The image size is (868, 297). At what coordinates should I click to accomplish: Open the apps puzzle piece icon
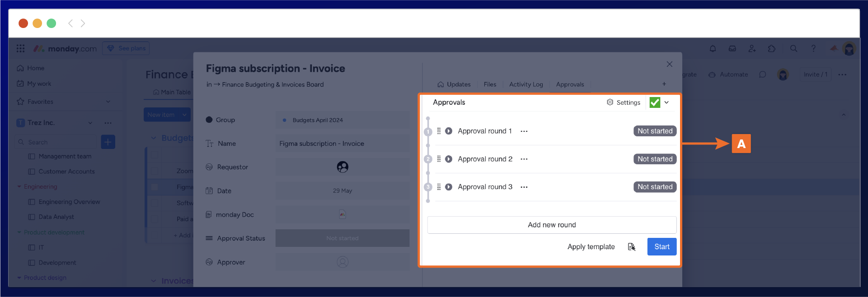[772, 49]
